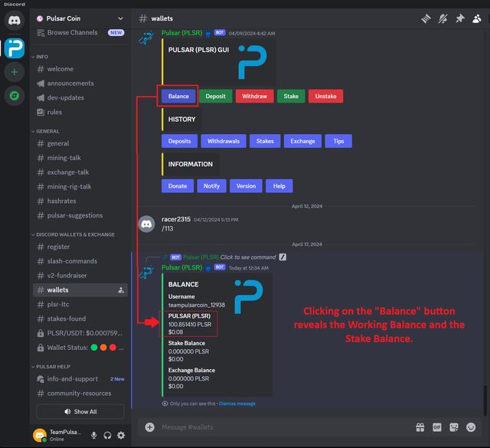490x448 pixels.
Task: Open the emoji picker
Action: [471, 427]
